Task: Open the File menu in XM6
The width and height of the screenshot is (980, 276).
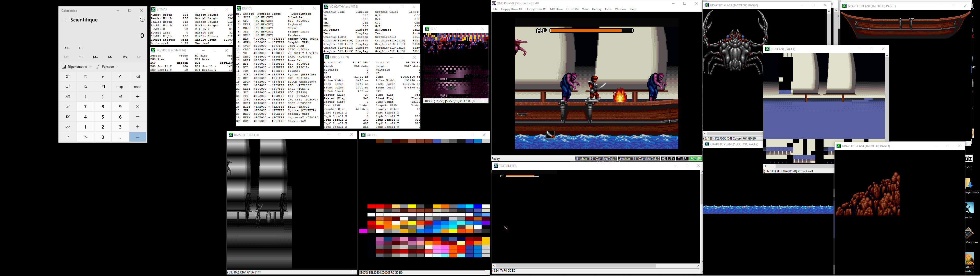Action: pos(495,9)
